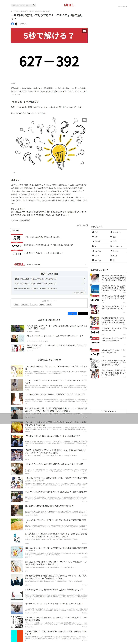Open the 'トップ' breadcrumb link
Image resolution: width=138 pixels, height=644 pixels.
[x=13, y=11]
